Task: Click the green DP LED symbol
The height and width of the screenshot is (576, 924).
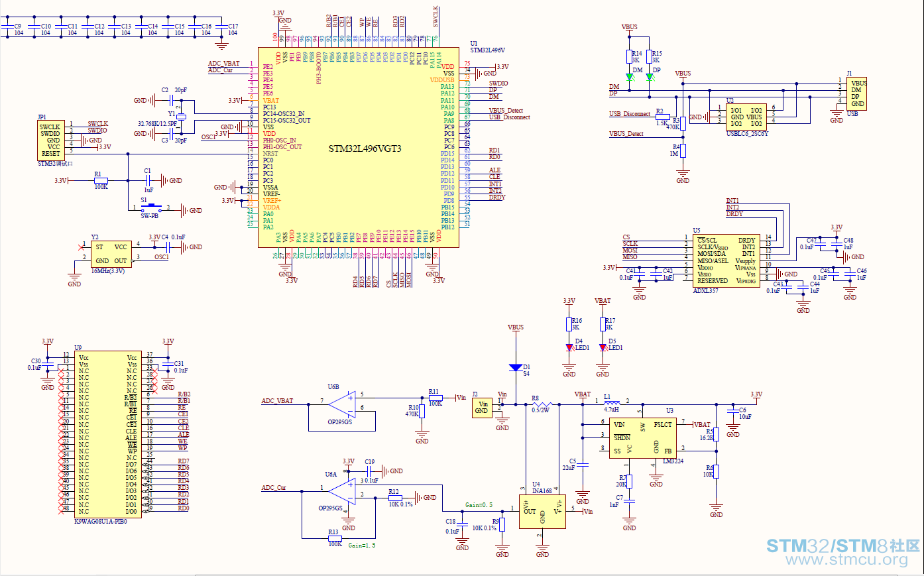Action: (650, 77)
